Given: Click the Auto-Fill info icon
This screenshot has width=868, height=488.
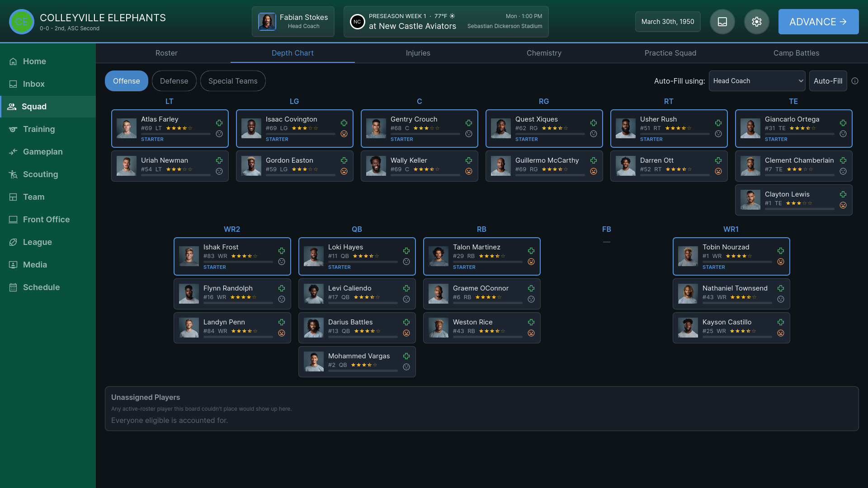Looking at the screenshot, I should coord(855,81).
